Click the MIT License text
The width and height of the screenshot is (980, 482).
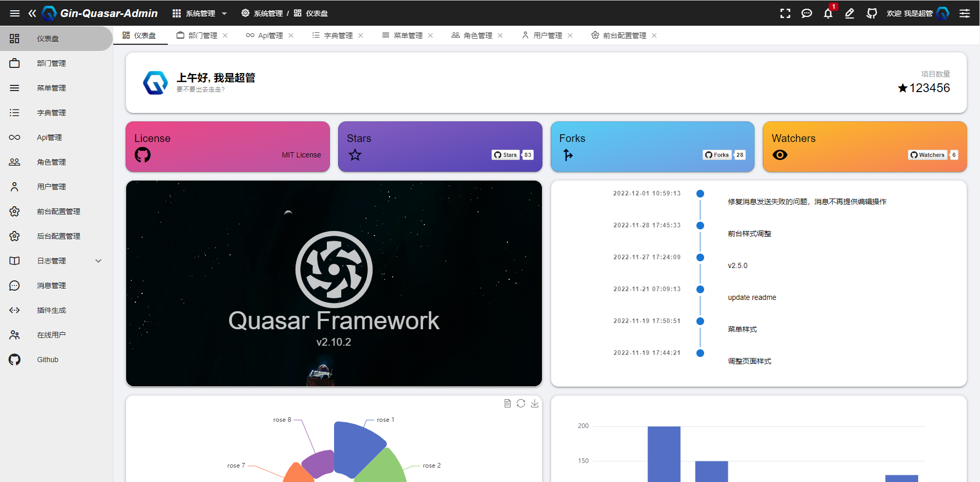click(301, 155)
